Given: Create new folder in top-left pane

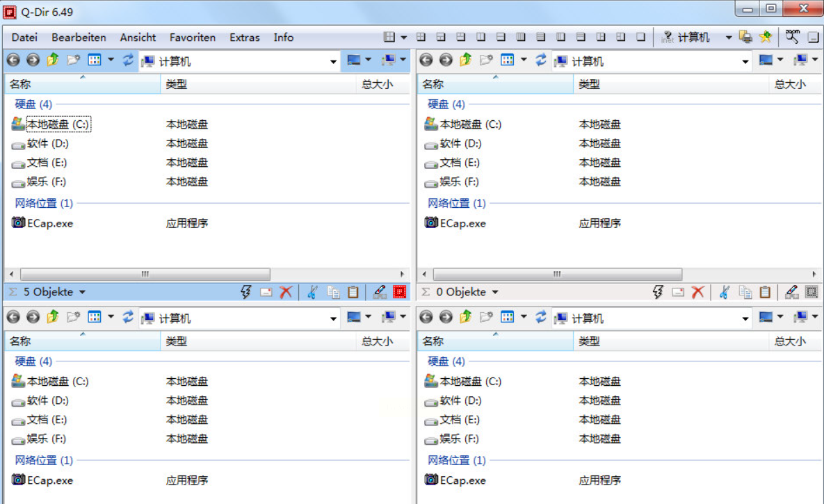Looking at the screenshot, I should pos(73,60).
